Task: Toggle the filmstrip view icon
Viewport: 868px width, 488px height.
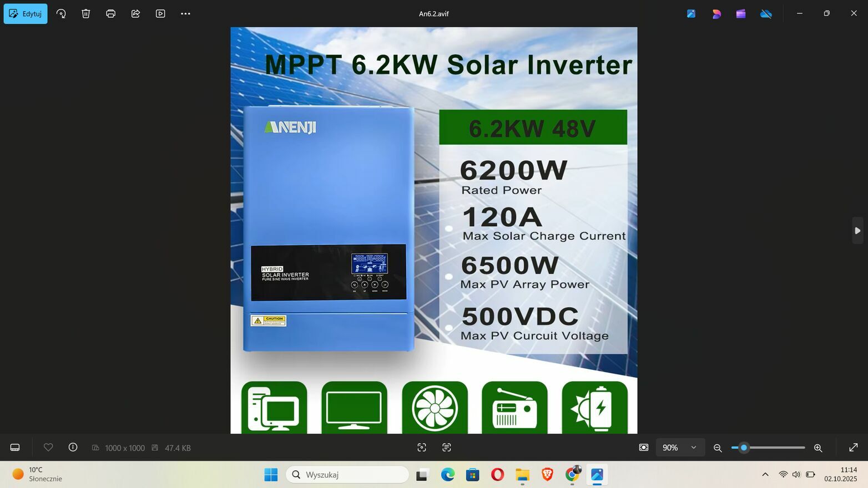Action: 15,448
